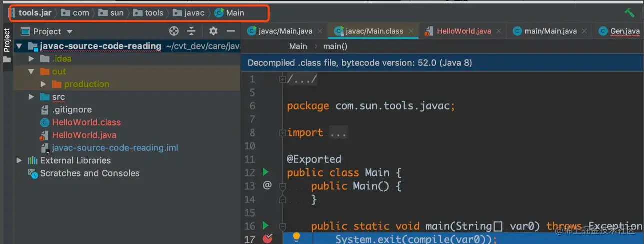Select HelloWorld.java in project tree
Image resolution: width=644 pixels, height=244 pixels.
pyautogui.click(x=84, y=135)
